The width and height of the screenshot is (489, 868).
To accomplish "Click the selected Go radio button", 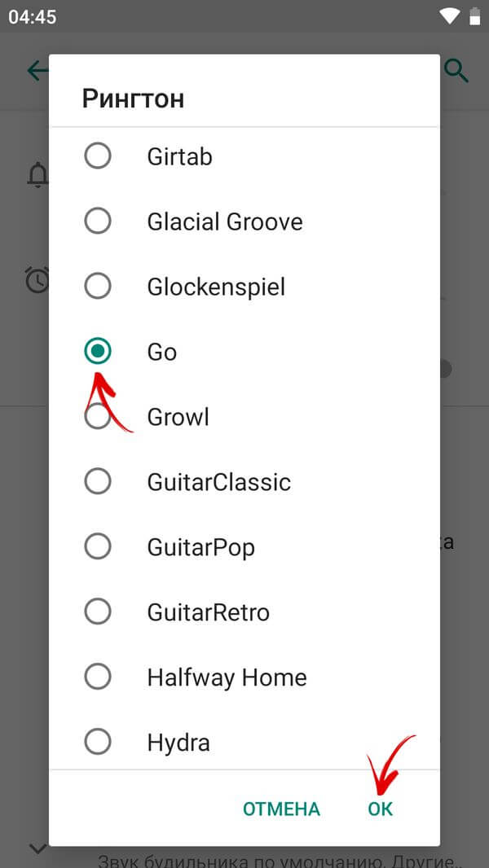I will pyautogui.click(x=98, y=351).
